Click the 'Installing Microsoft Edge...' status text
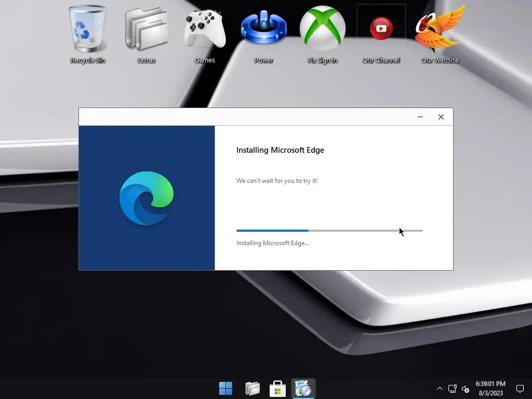 click(272, 243)
